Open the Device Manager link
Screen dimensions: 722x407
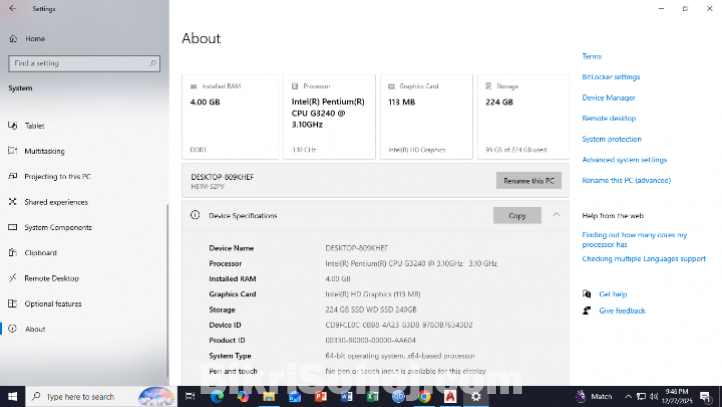point(608,98)
